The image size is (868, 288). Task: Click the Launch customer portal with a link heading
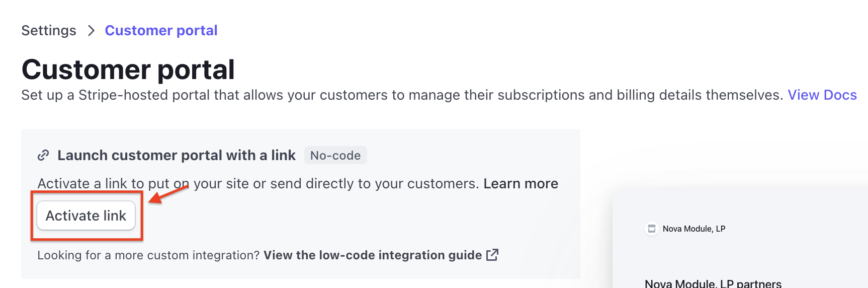click(x=177, y=155)
